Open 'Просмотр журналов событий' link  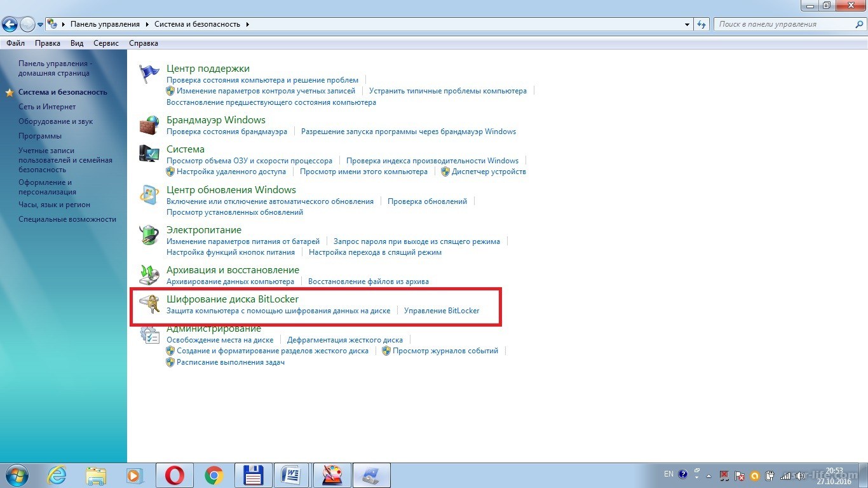point(445,351)
